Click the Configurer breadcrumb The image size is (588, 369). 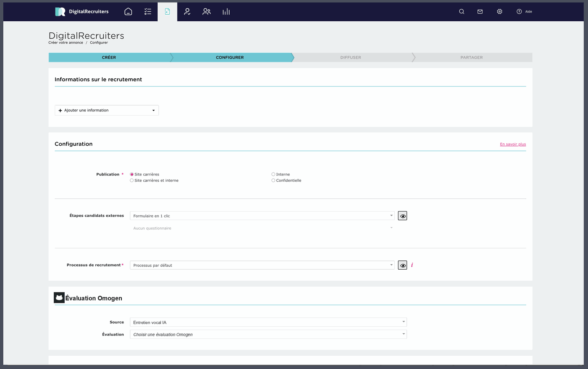click(99, 43)
